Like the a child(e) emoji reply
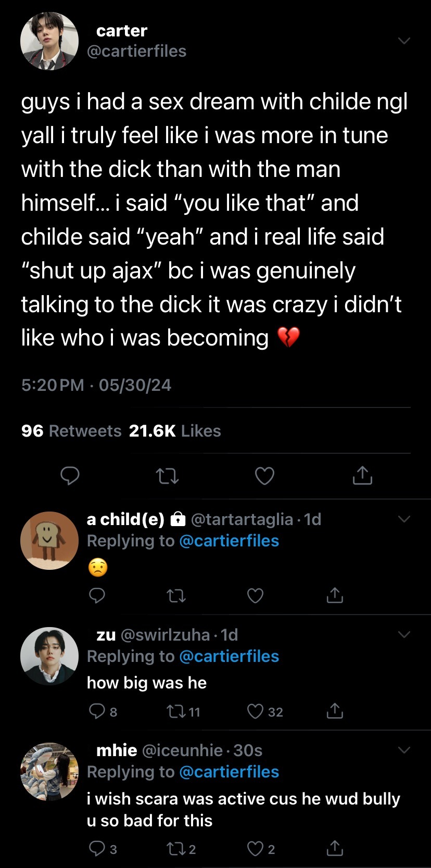 (x=255, y=595)
